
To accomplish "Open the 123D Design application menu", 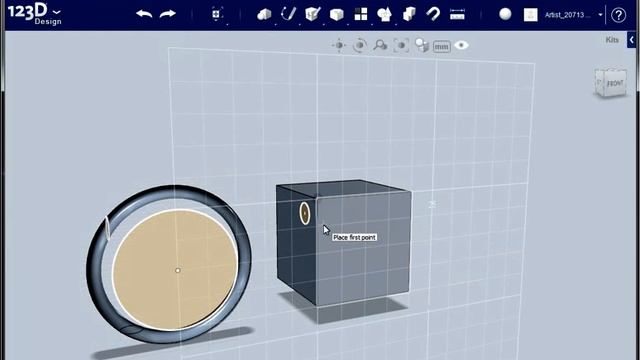I will click(34, 15).
